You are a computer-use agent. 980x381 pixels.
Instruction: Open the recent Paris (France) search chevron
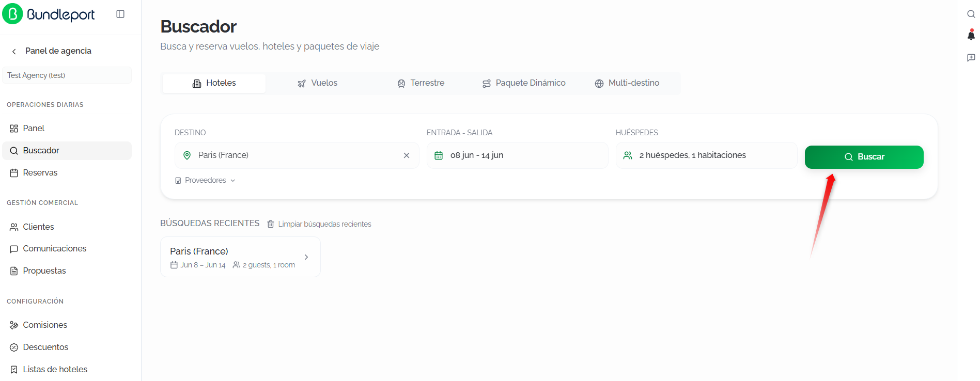click(306, 257)
